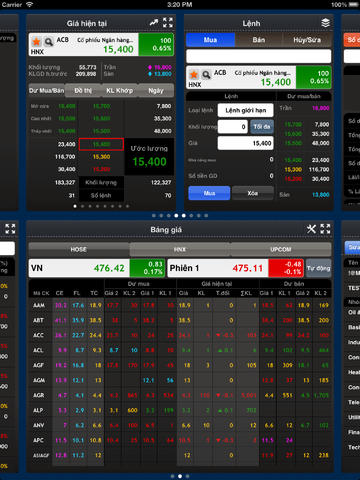Click the Xóa button
Screen dimensions: 360x480
(253, 193)
